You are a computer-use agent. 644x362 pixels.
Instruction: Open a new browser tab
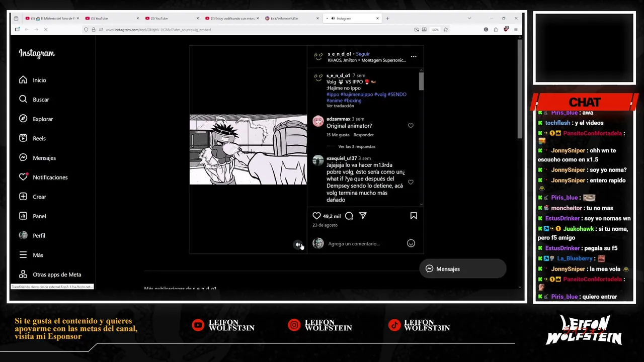coord(387,18)
